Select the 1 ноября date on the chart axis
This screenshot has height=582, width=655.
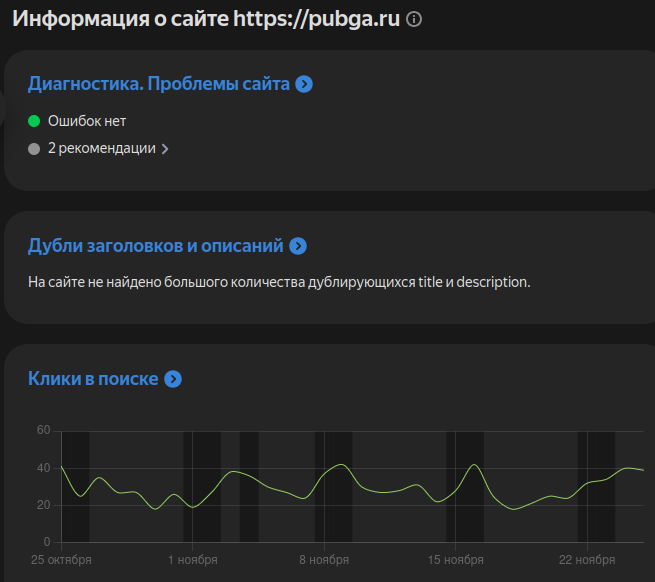[193, 559]
